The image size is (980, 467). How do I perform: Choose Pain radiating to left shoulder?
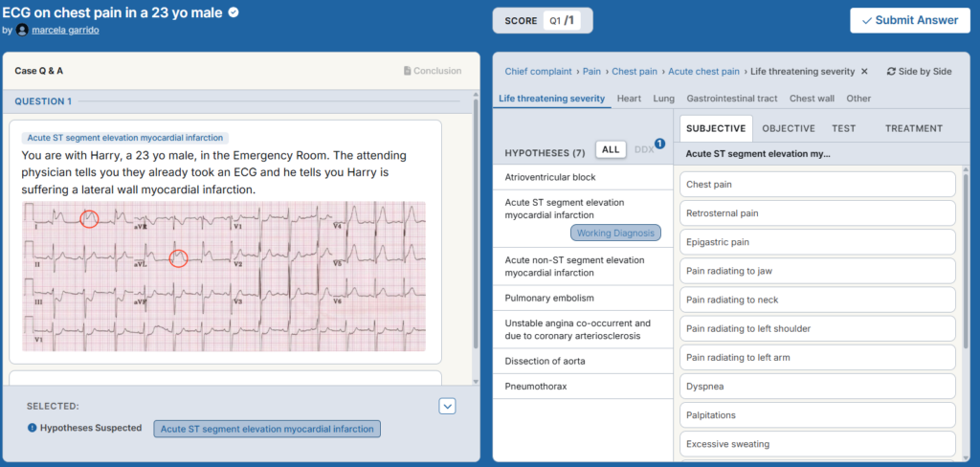(817, 328)
